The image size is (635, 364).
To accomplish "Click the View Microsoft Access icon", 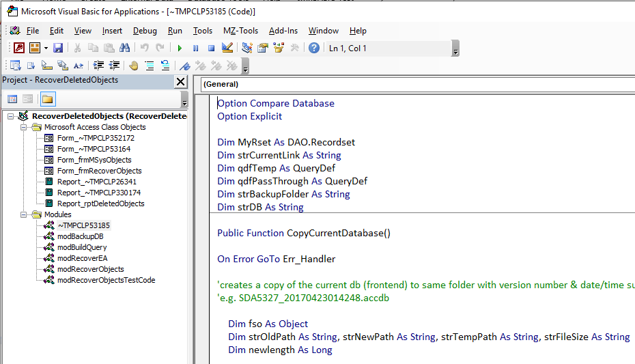I will pyautogui.click(x=19, y=48).
